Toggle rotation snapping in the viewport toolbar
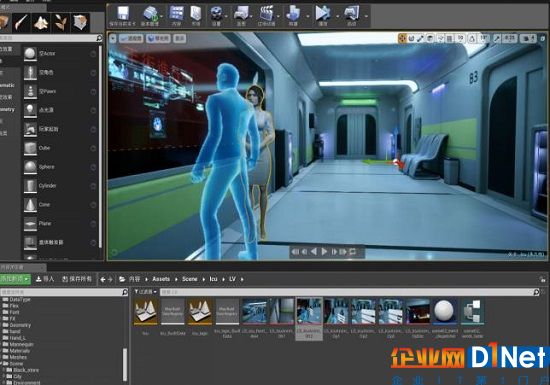550x385 pixels. coord(471,38)
